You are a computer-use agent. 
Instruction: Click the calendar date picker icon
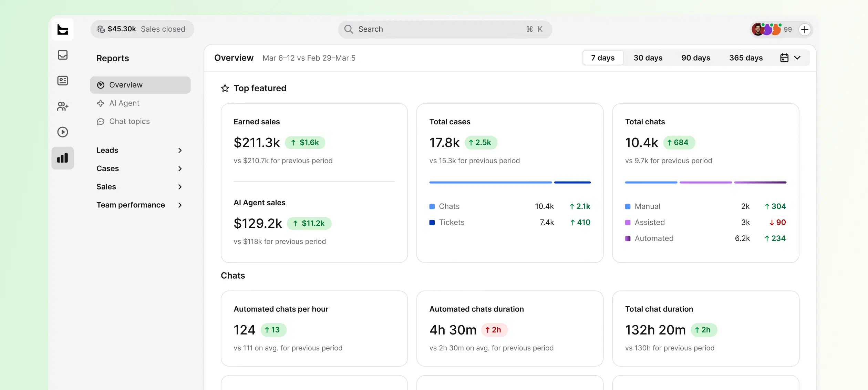pyautogui.click(x=784, y=58)
